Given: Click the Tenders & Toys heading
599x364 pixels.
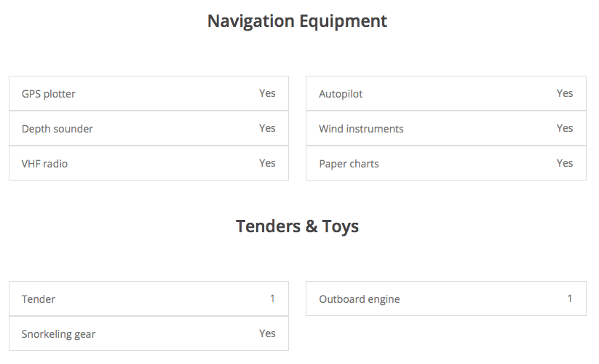Looking at the screenshot, I should click(297, 226).
